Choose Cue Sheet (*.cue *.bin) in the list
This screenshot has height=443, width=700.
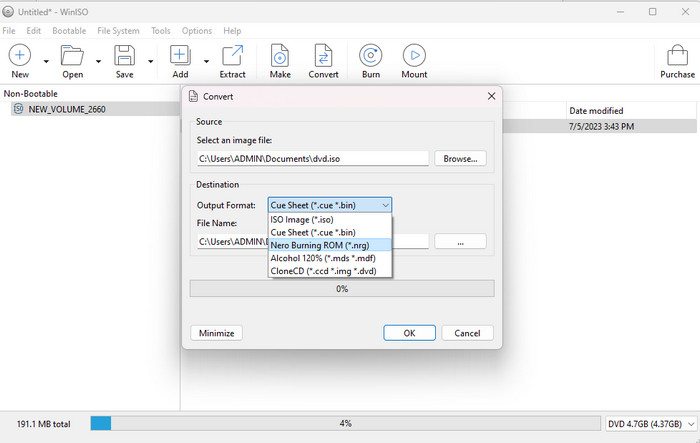coord(330,232)
